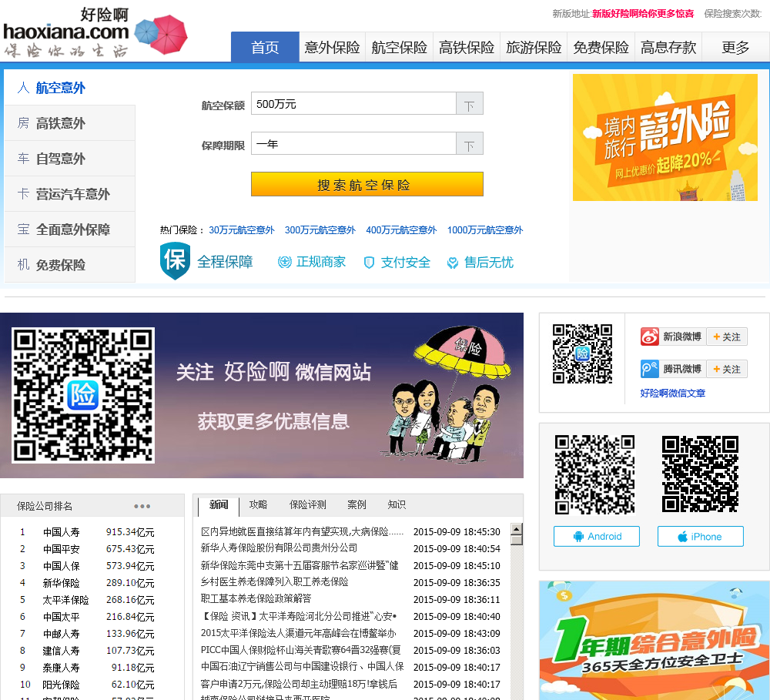Click the 300万元航空意外 hot link
770x700 pixels.
click(x=320, y=230)
